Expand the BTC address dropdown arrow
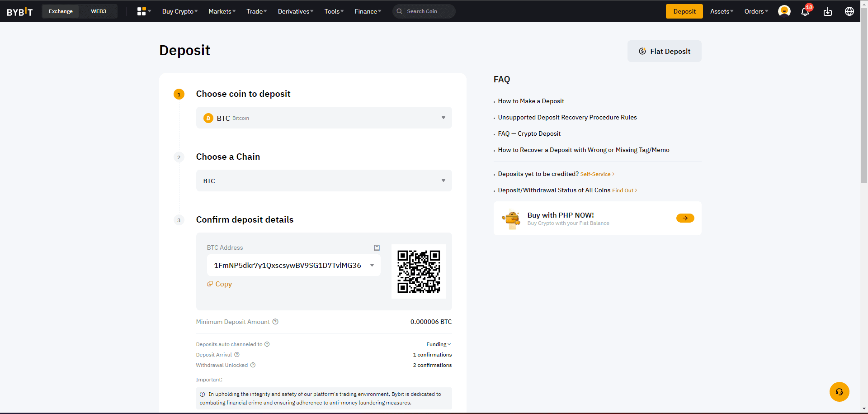 tap(372, 265)
